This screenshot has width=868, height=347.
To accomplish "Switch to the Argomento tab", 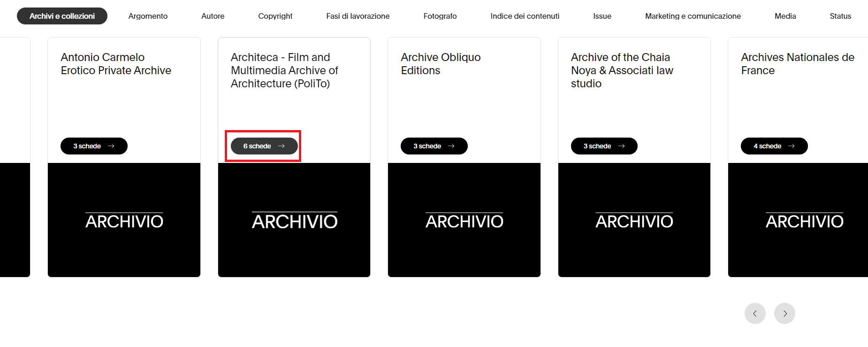I will 148,16.
